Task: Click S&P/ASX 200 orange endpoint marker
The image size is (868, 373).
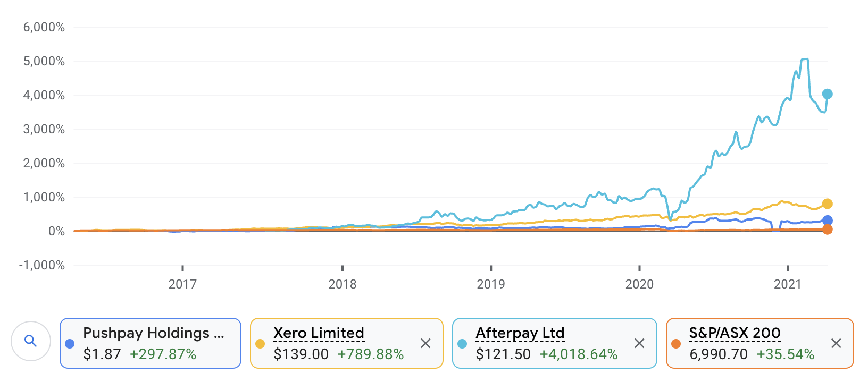Action: [827, 230]
